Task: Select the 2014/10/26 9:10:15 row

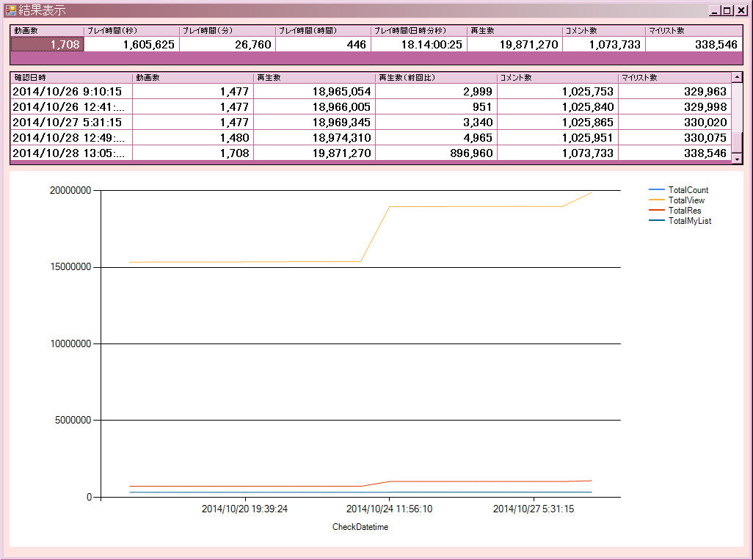Action: click(x=371, y=91)
